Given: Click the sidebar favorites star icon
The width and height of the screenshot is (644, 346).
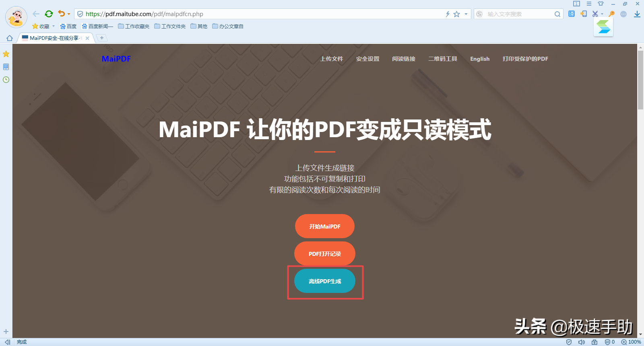Looking at the screenshot, I should (6, 54).
